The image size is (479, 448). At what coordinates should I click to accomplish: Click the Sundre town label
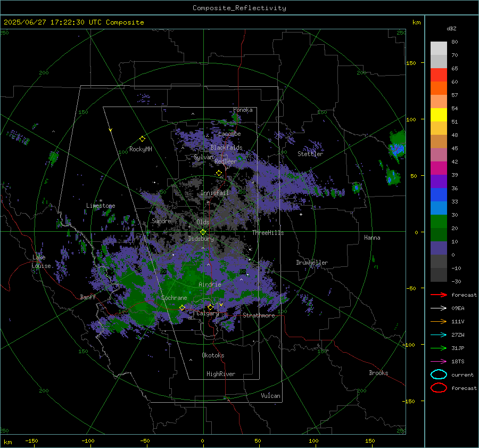[x=161, y=221]
